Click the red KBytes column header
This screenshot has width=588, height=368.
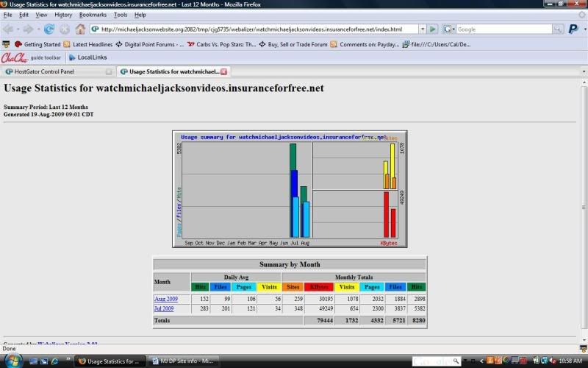(x=319, y=287)
